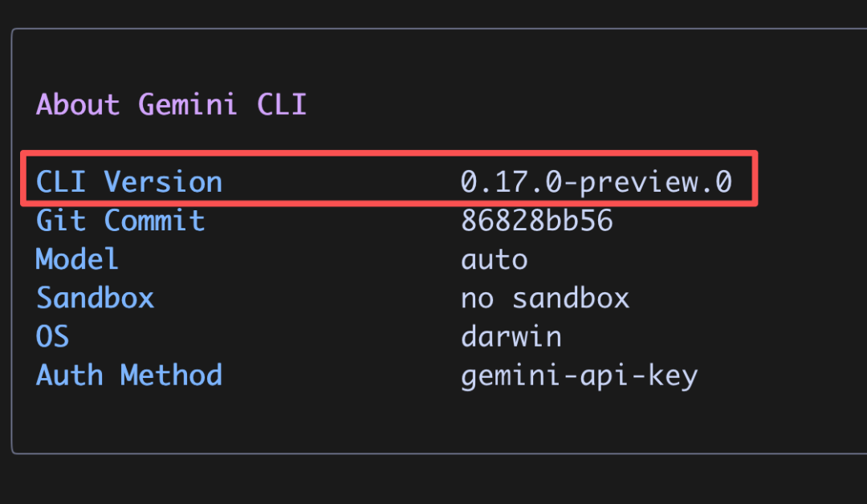Click the OS label
The image size is (867, 504).
click(52, 336)
